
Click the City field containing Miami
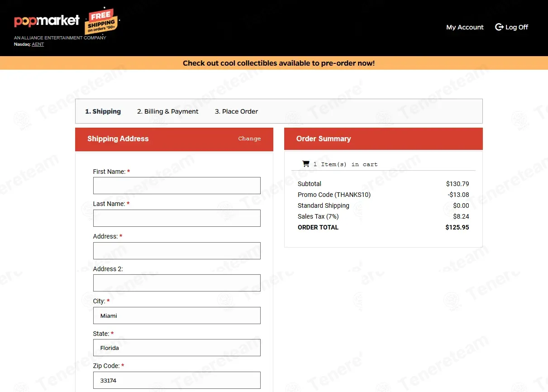coord(177,316)
